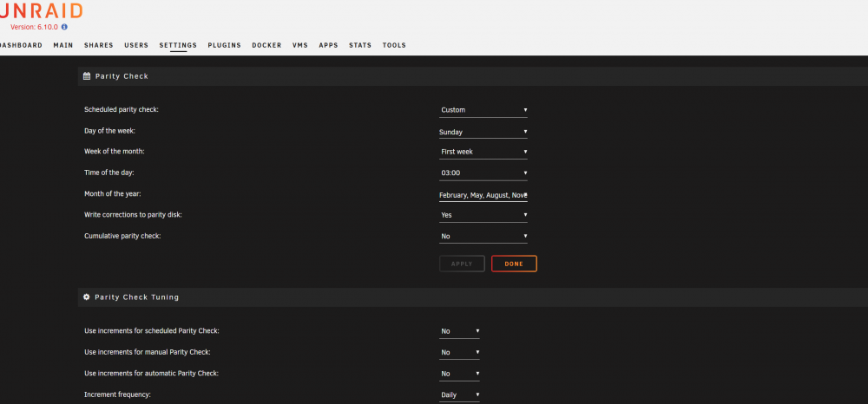
Task: Click the Parity Check Tuning section title
Action: [x=137, y=296]
